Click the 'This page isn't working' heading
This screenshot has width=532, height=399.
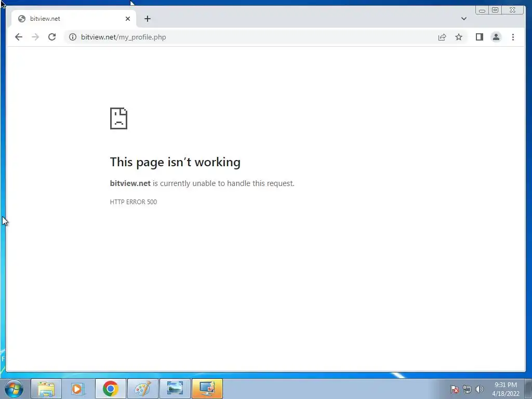click(175, 162)
